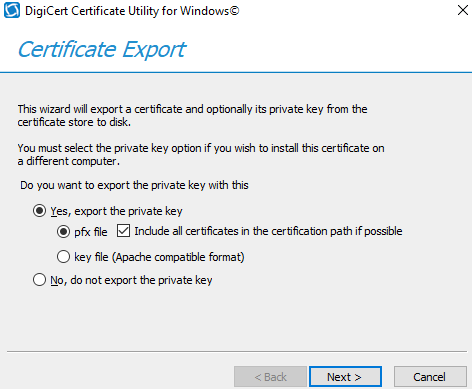Click the 'Do you want to export the private key' prompt

pyautogui.click(x=134, y=185)
